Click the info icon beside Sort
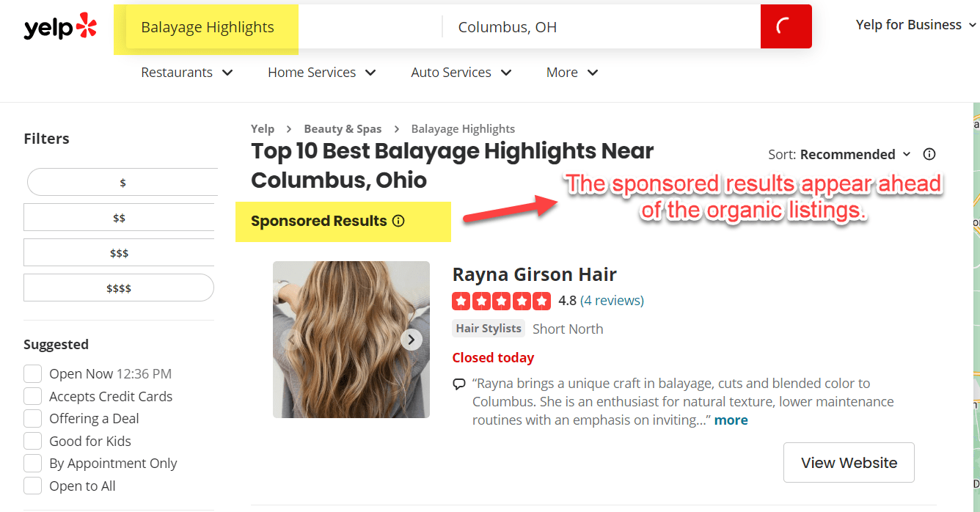This screenshot has width=980, height=512. point(929,154)
